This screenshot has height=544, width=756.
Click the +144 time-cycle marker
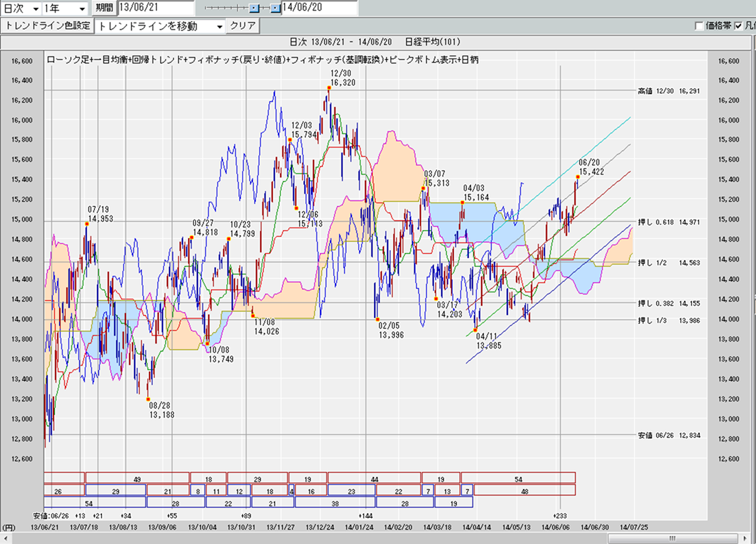pyautogui.click(x=366, y=515)
